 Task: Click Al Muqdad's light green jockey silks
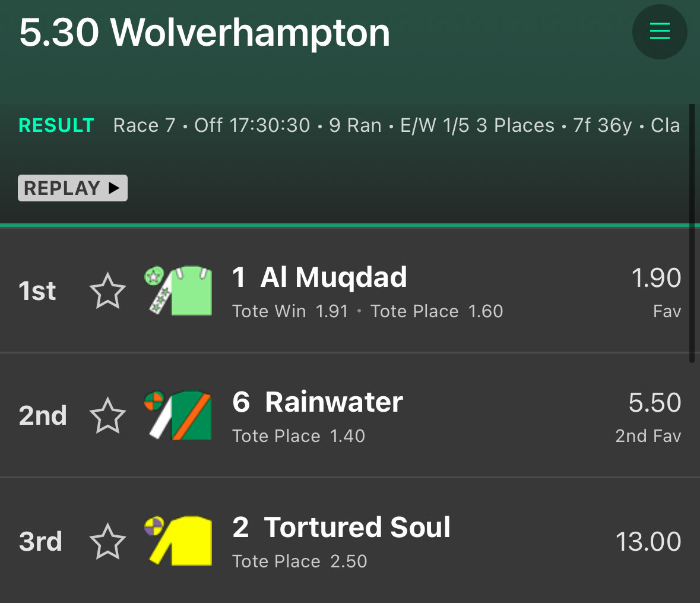(179, 291)
